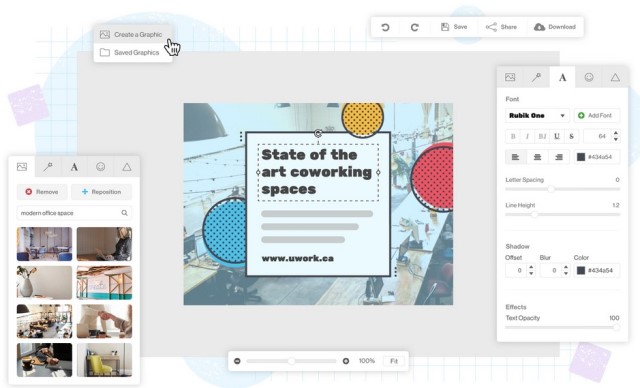
Task: Click the redo arrow icon
Action: click(x=415, y=27)
